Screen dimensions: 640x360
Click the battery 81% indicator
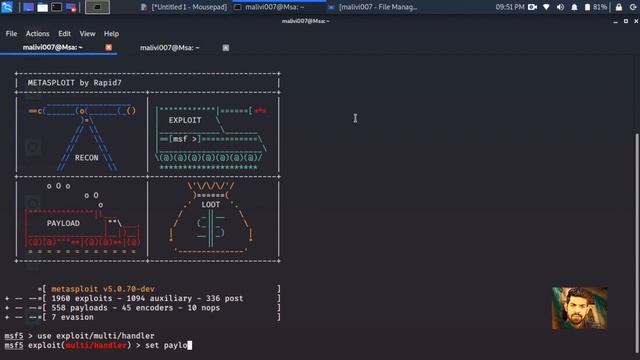click(596, 7)
